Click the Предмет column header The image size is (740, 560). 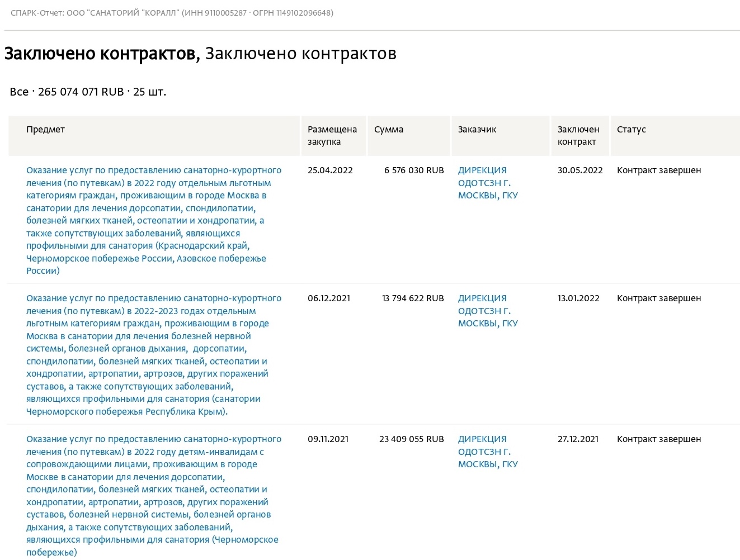coord(45,129)
